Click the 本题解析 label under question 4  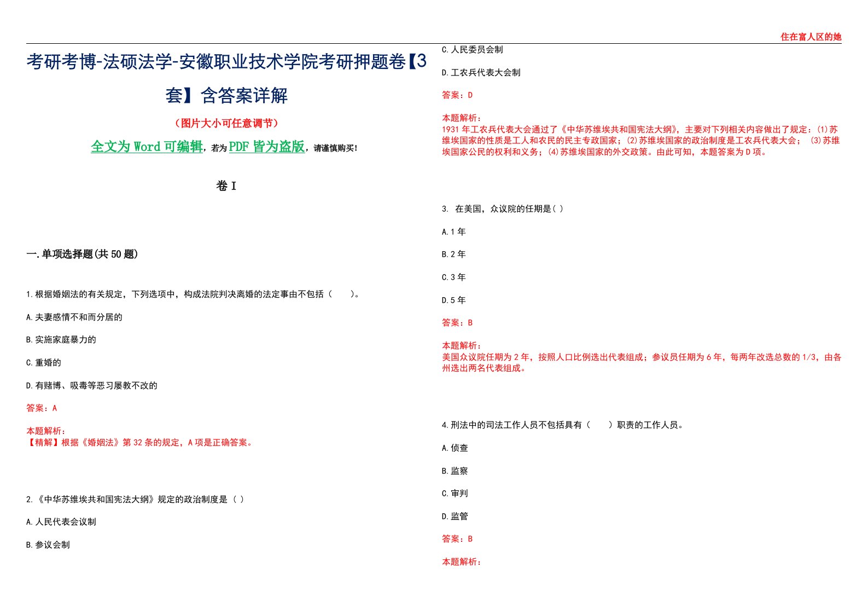(x=462, y=562)
